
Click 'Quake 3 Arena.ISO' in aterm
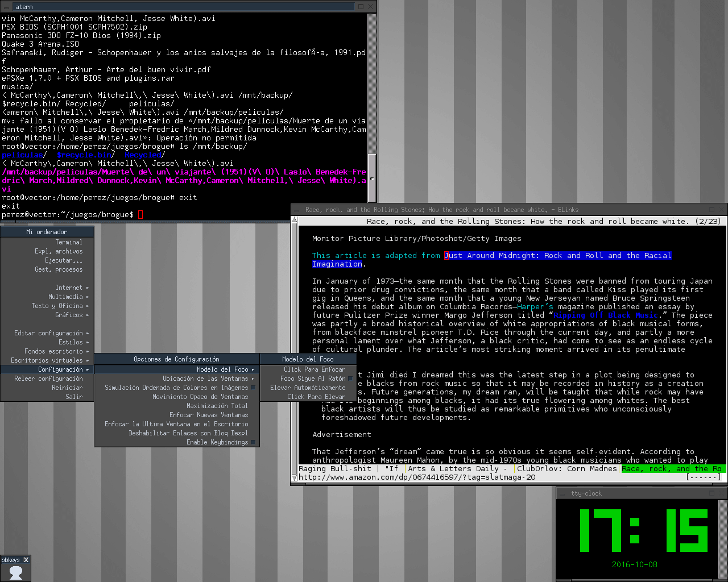[x=40, y=44]
